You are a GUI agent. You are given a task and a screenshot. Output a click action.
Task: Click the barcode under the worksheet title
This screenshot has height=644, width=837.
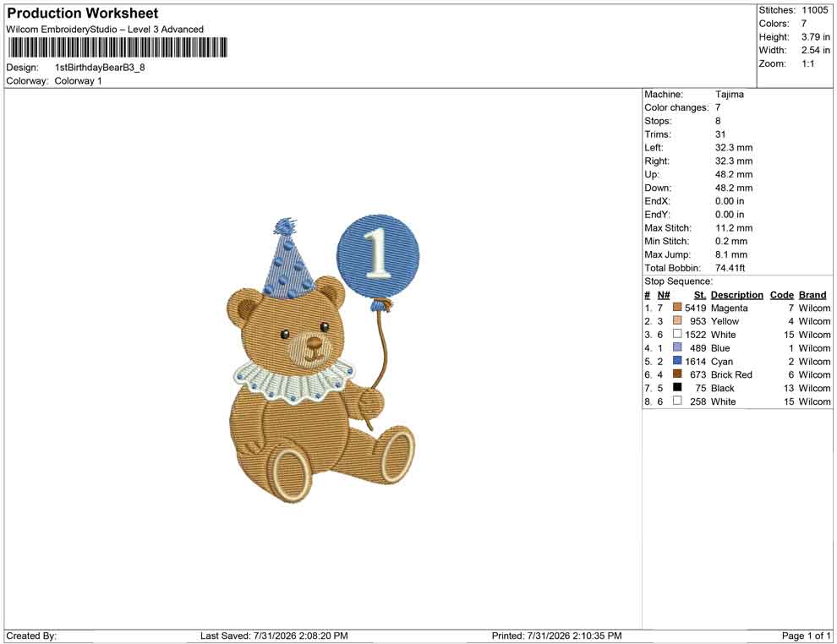[117, 47]
